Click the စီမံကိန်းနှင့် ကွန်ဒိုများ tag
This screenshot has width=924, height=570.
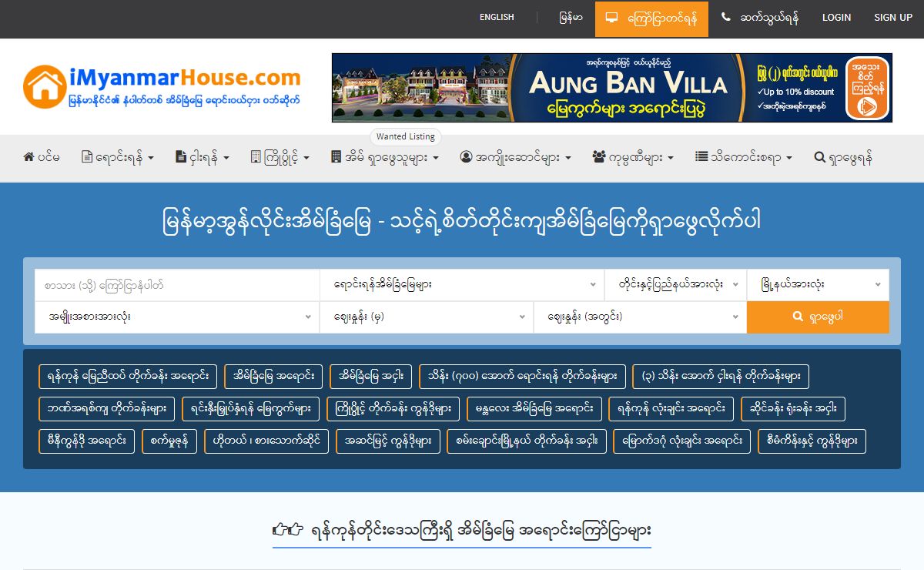tap(812, 441)
